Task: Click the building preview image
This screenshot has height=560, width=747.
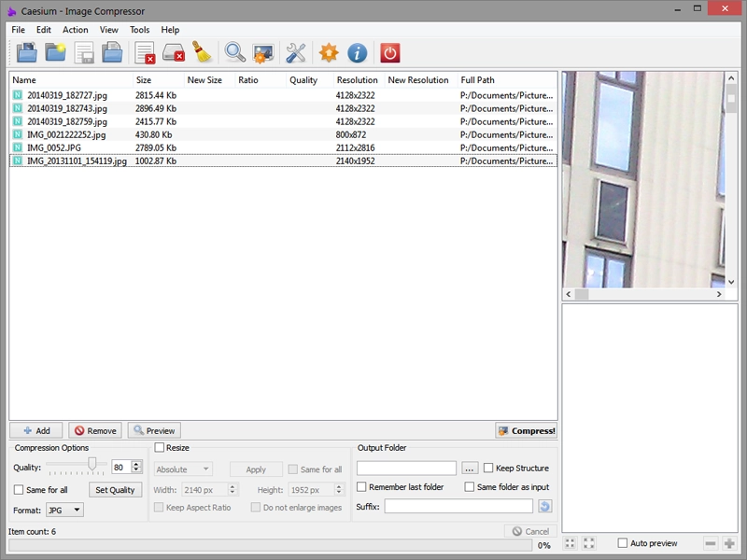Action: click(x=643, y=179)
